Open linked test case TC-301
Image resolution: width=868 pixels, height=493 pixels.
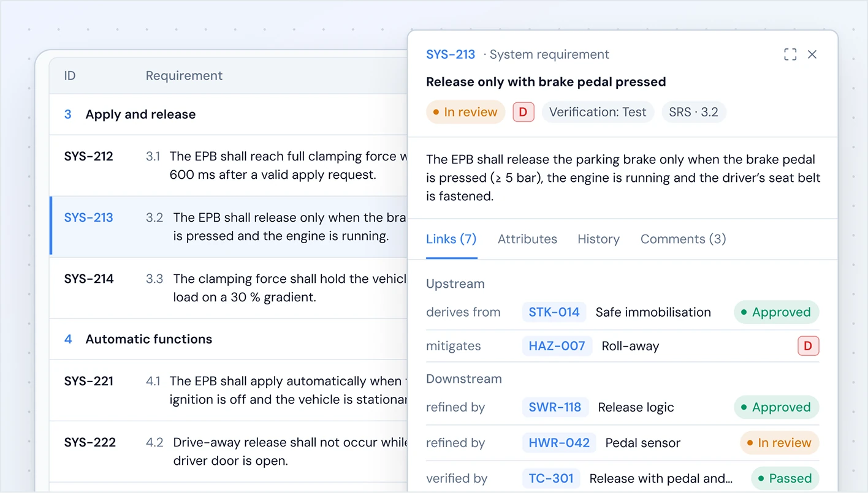pyautogui.click(x=551, y=478)
